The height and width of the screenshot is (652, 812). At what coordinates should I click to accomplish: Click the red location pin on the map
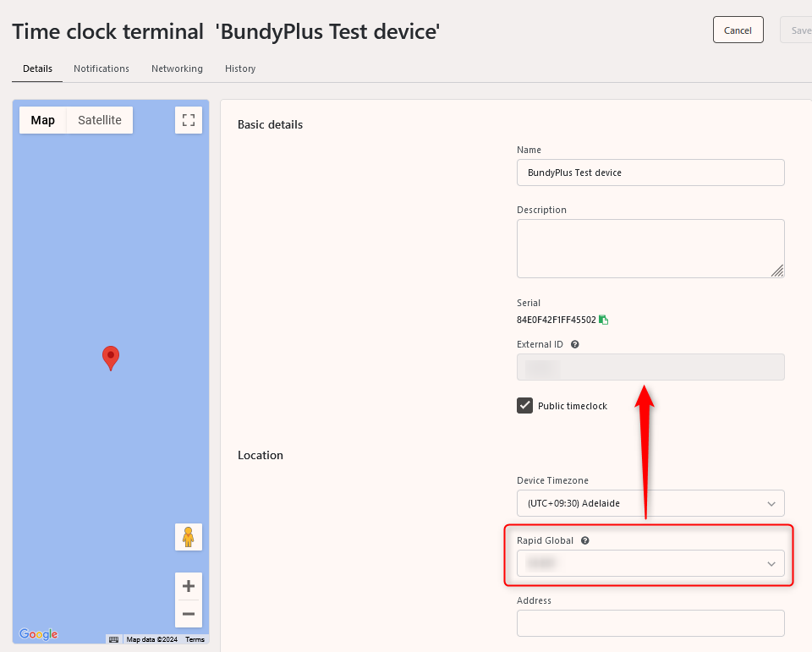coord(111,358)
